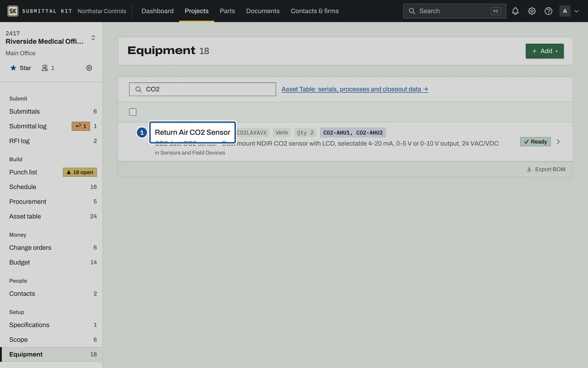Click the Ready status badge

tap(535, 142)
